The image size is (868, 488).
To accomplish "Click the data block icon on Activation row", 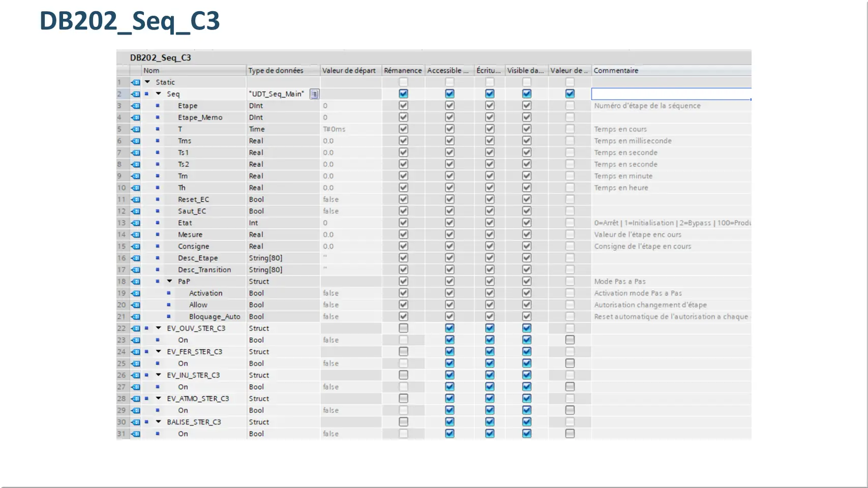I will [x=136, y=293].
